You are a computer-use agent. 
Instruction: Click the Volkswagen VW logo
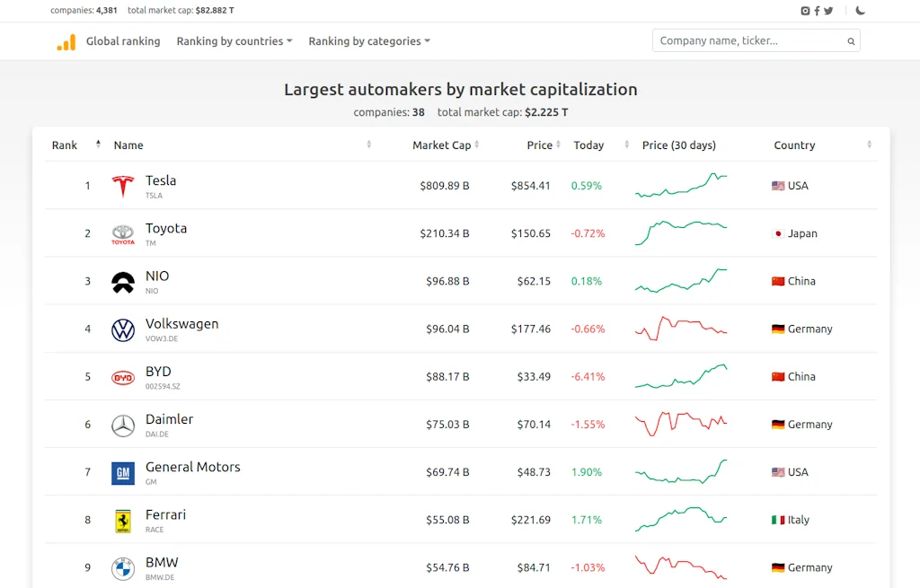click(x=123, y=329)
